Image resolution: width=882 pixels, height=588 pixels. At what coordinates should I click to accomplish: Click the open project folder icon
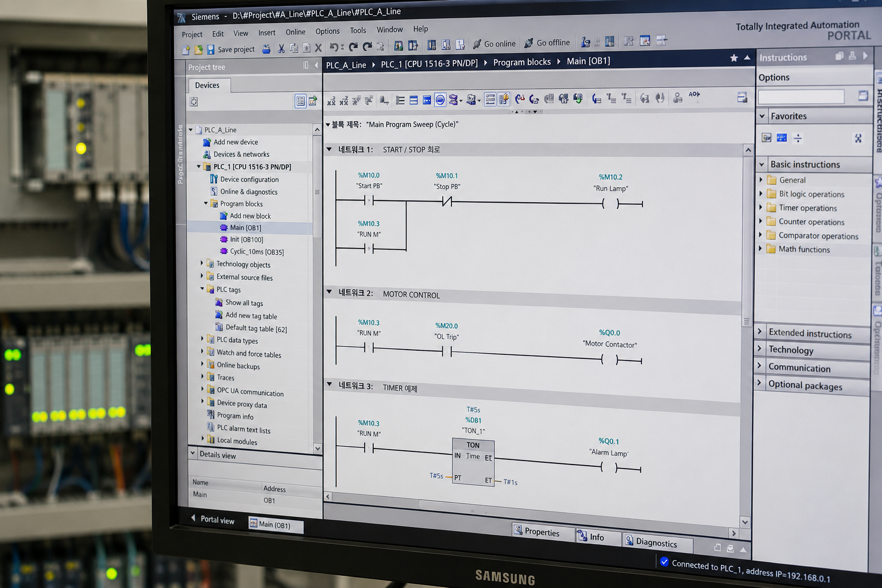tap(198, 50)
